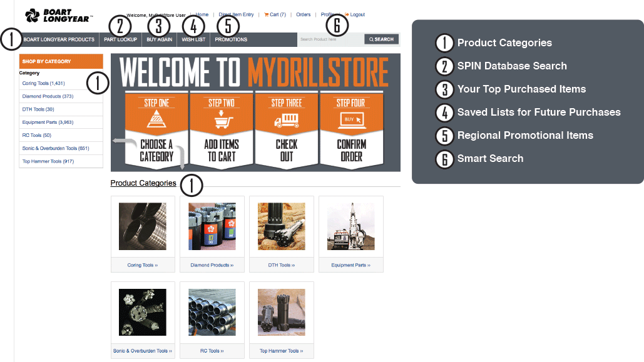Image resolution: width=644 pixels, height=362 pixels.
Task: Click the Step One category pyramid icon
Action: [x=156, y=119]
